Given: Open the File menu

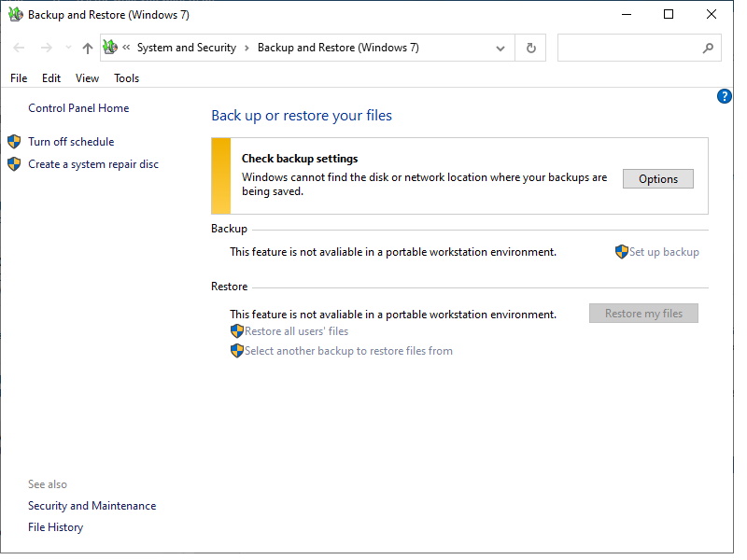Looking at the screenshot, I should (19, 78).
